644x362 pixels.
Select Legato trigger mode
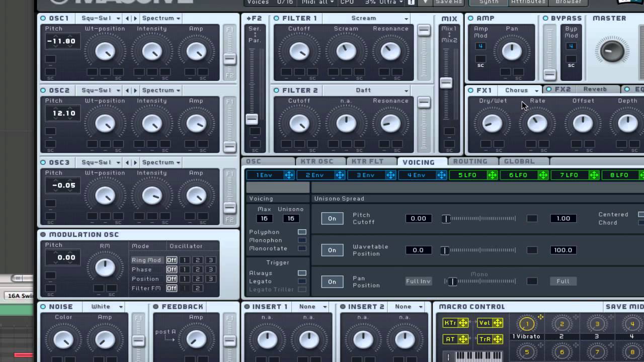[302, 281]
